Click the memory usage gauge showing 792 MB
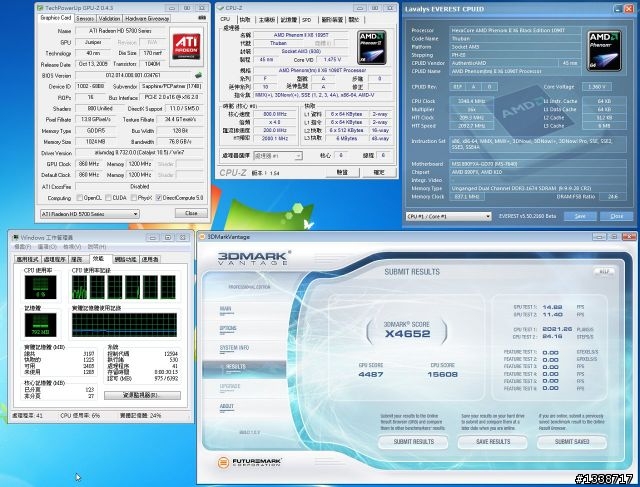Viewport: 640px width, 487px height. (40, 325)
